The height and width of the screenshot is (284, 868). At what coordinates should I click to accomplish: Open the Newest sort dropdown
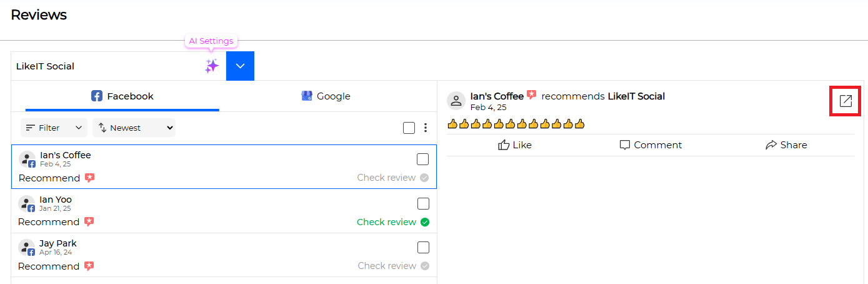click(134, 128)
